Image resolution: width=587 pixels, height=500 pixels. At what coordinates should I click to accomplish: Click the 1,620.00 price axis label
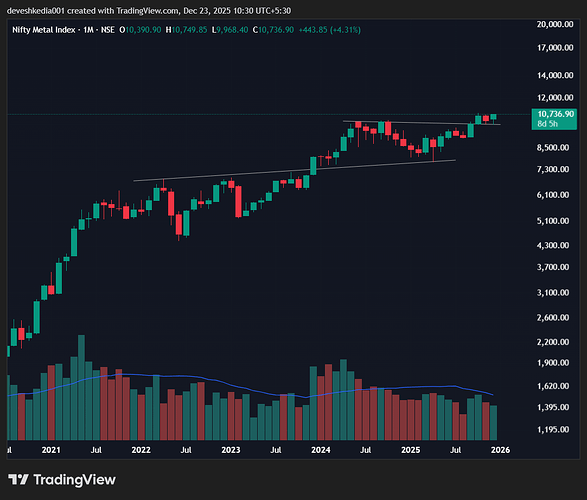553,386
